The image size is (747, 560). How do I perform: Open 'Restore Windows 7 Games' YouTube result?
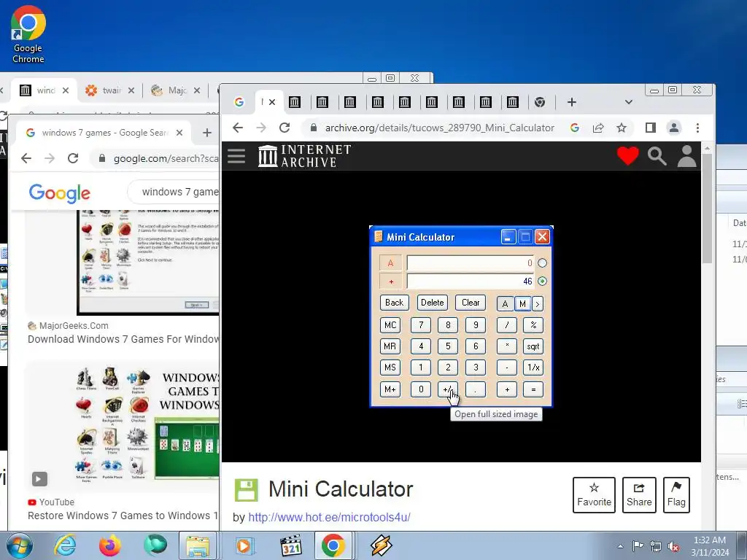(x=123, y=516)
